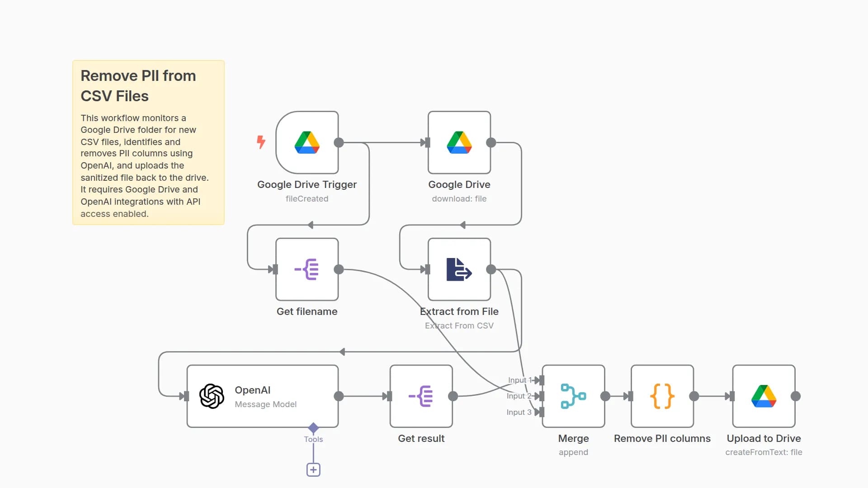Select the Extract from File node icon
Image resolution: width=868 pixels, height=488 pixels.
pyautogui.click(x=459, y=269)
